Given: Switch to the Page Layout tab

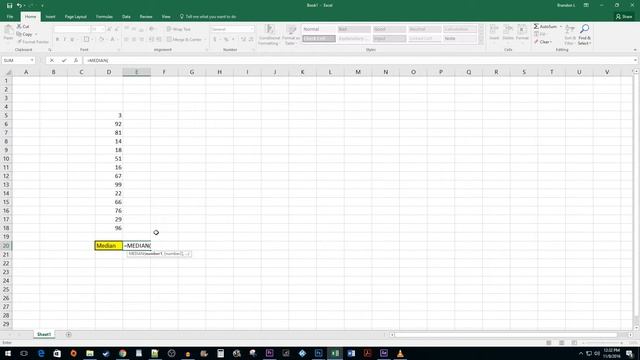Looking at the screenshot, I should click(x=76, y=17).
